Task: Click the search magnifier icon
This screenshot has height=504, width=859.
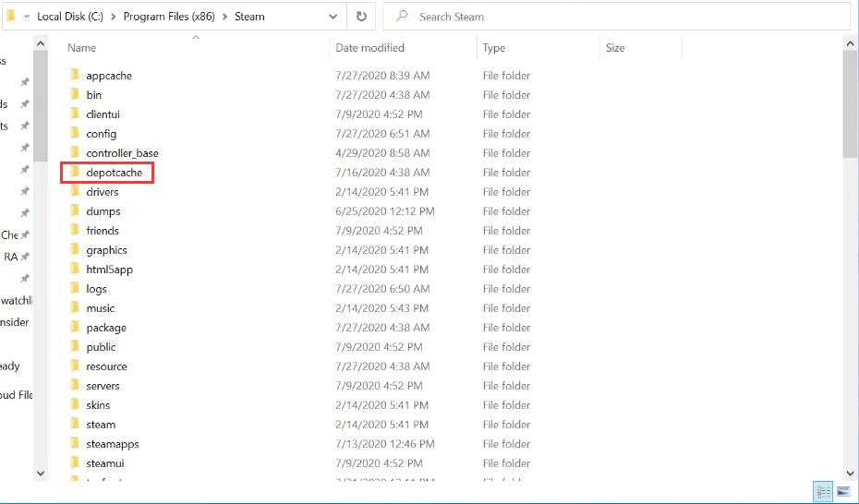Action: pyautogui.click(x=402, y=17)
